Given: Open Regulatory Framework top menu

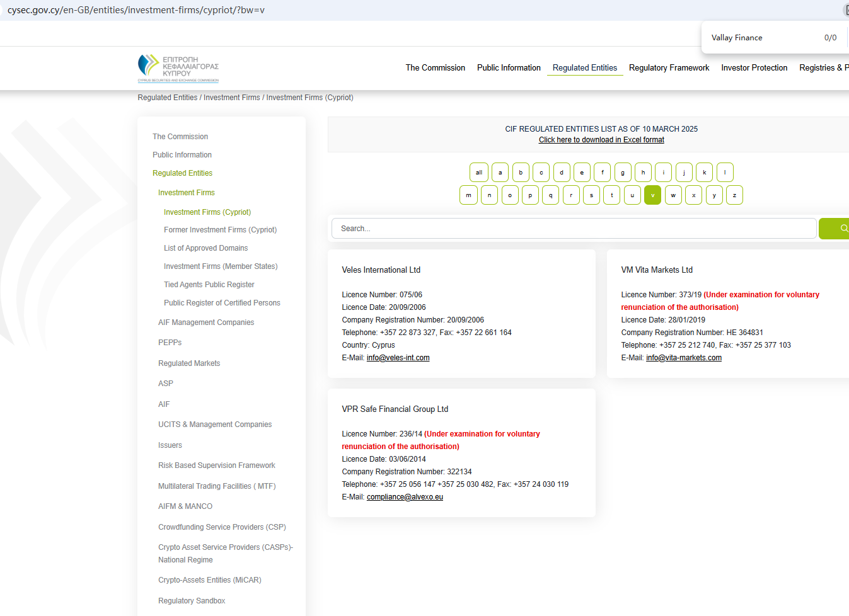Looking at the screenshot, I should click(x=669, y=68).
